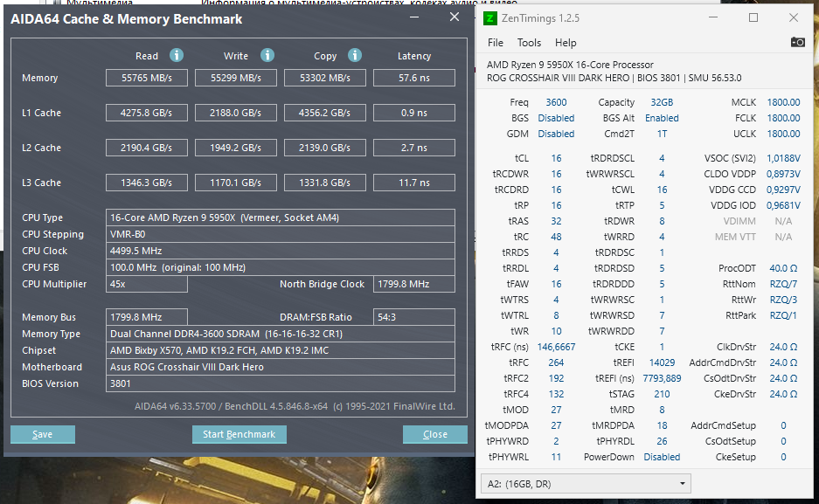The height and width of the screenshot is (504, 819).
Task: Click the L3 Cache Copy 1331.8 GB/s value
Action: tap(325, 183)
